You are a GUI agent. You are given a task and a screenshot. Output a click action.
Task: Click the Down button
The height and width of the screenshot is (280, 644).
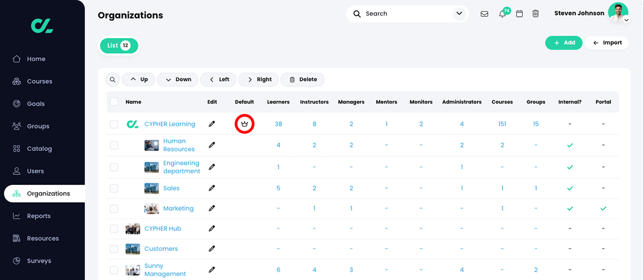tap(178, 80)
